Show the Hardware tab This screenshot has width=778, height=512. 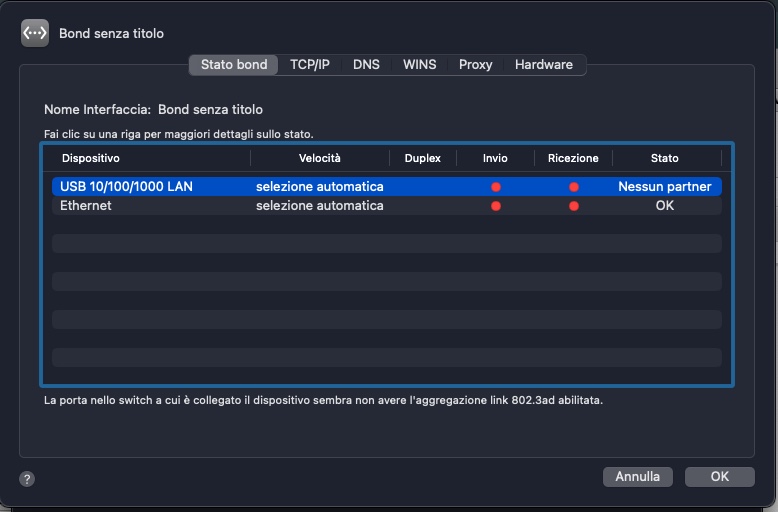pyautogui.click(x=543, y=65)
